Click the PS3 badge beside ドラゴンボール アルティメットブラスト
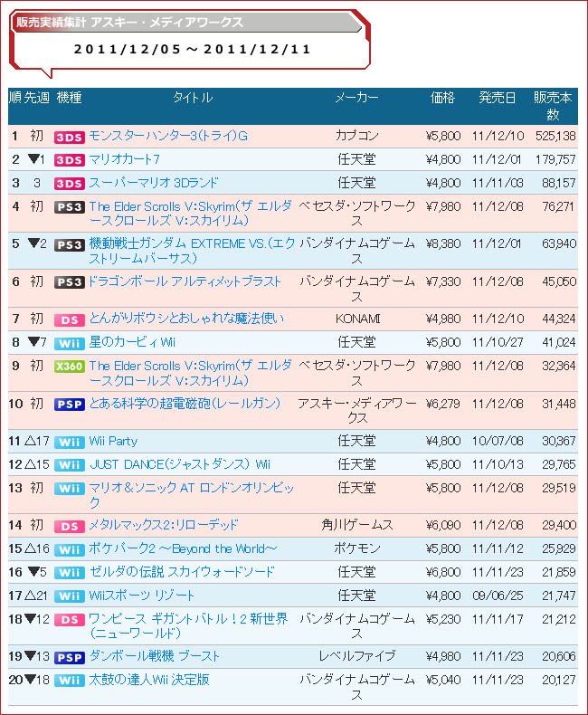The width and height of the screenshot is (588, 715). 70,282
